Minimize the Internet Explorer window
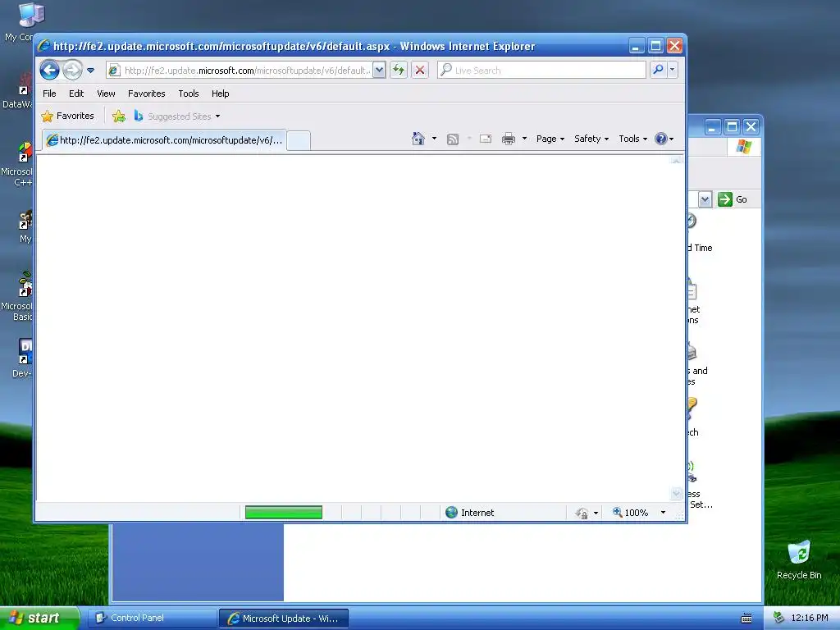This screenshot has height=630, width=840. pyautogui.click(x=636, y=46)
